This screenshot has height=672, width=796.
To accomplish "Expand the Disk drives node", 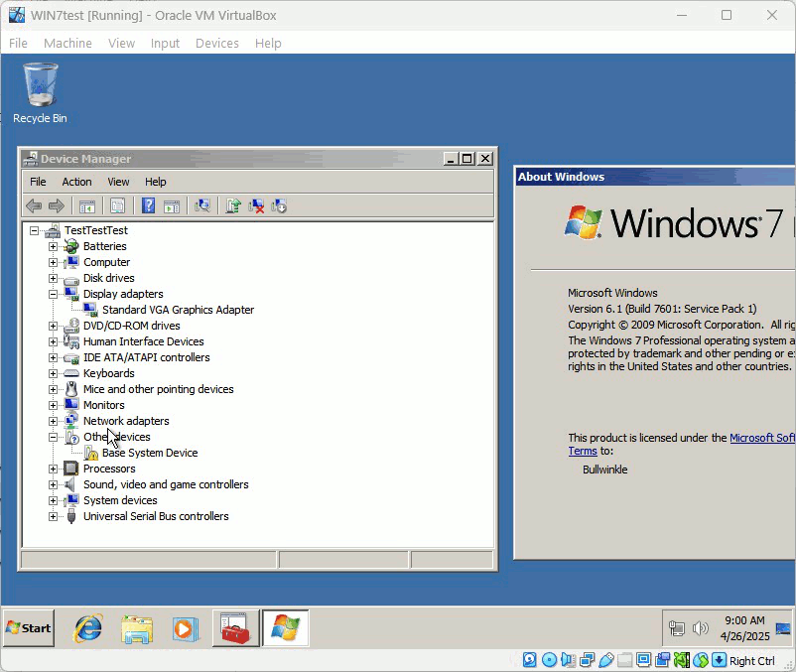I will coord(53,278).
